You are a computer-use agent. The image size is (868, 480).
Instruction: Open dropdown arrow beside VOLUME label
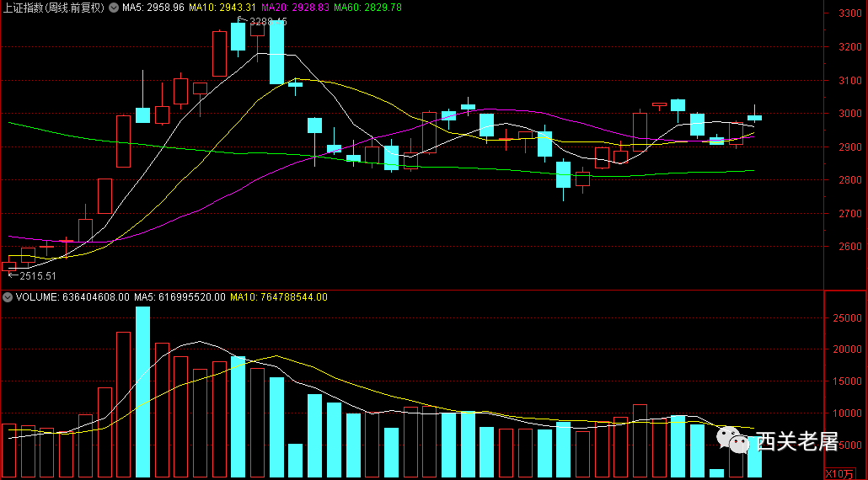(8, 297)
